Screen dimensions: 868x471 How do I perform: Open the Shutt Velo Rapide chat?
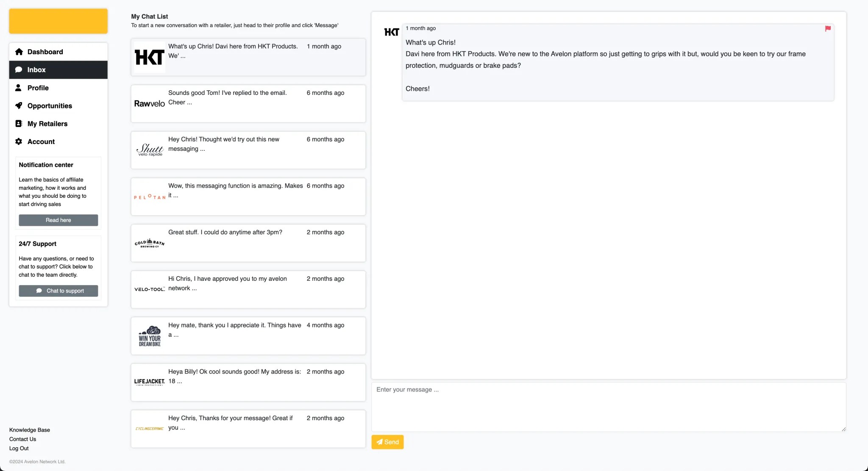(248, 150)
